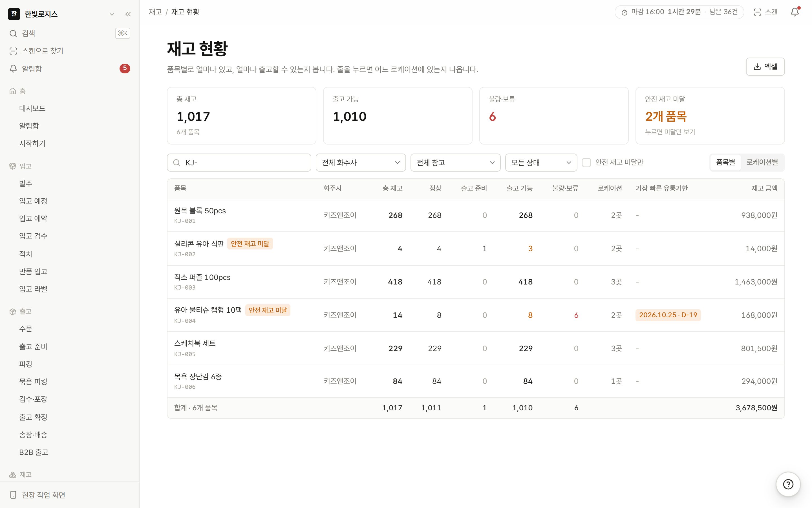812x508 pixels.
Task: Switch to 로케이션별 view tab
Action: pyautogui.click(x=762, y=162)
